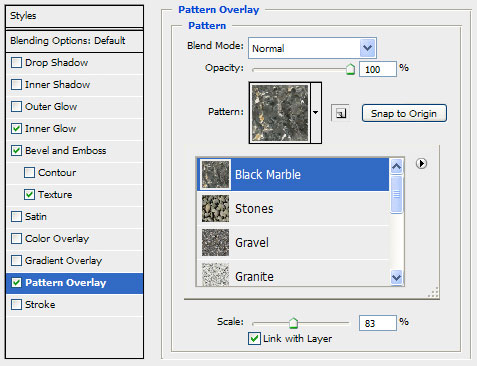Open the Inner Glow settings label
Screen dimensions: 477x366
coord(51,129)
